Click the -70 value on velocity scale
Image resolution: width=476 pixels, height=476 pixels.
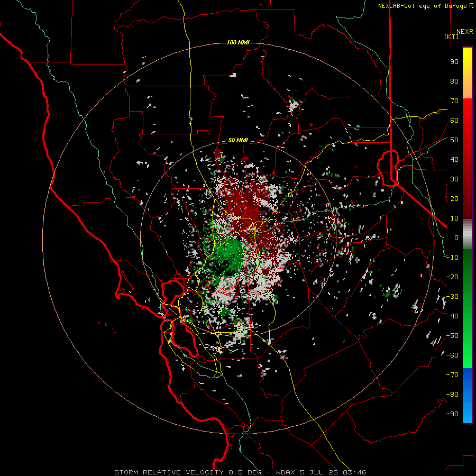tap(452, 375)
